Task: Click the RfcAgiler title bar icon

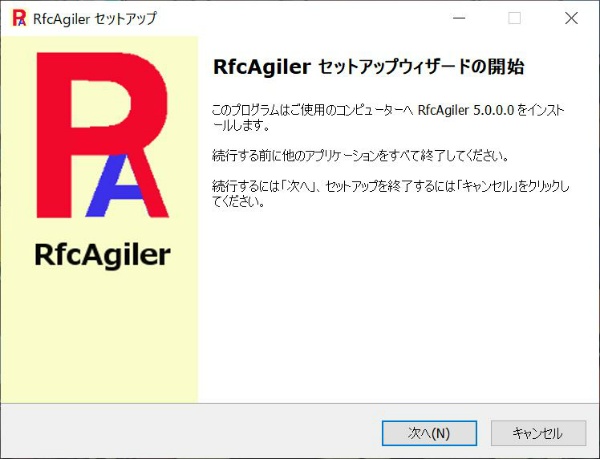Action: tap(19, 18)
